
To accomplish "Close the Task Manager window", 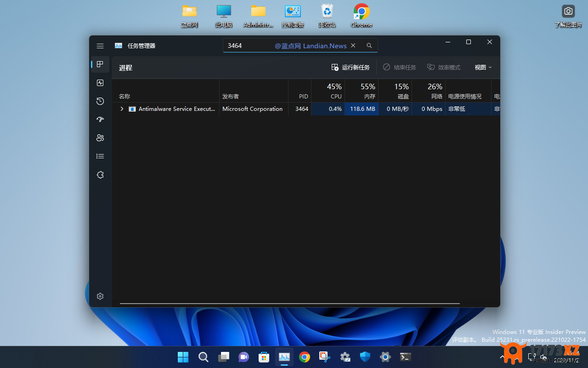I will tap(490, 42).
